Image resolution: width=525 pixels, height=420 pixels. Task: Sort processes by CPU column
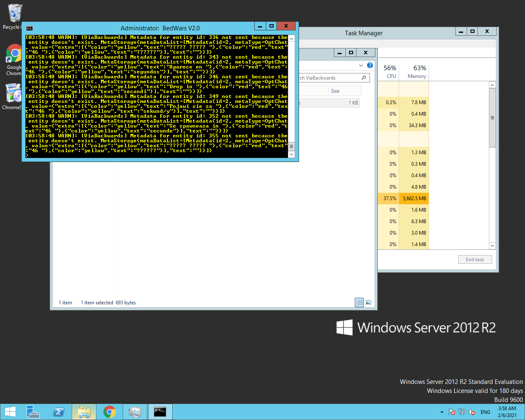coord(390,71)
